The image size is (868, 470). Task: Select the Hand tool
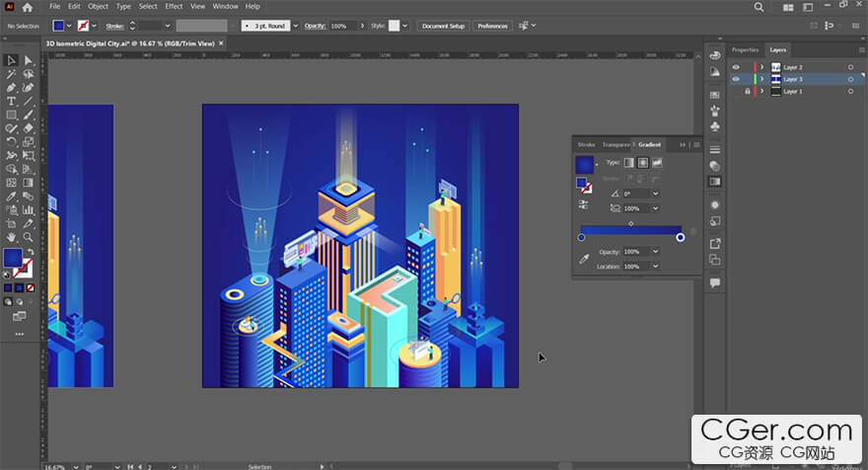(11, 237)
